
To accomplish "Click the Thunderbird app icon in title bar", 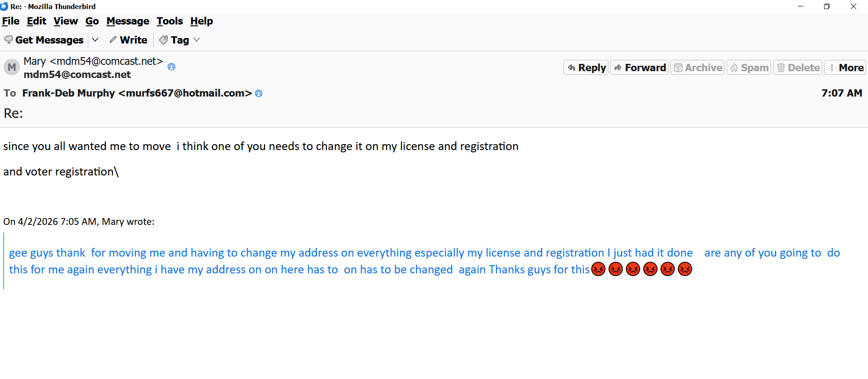I will [4, 6].
